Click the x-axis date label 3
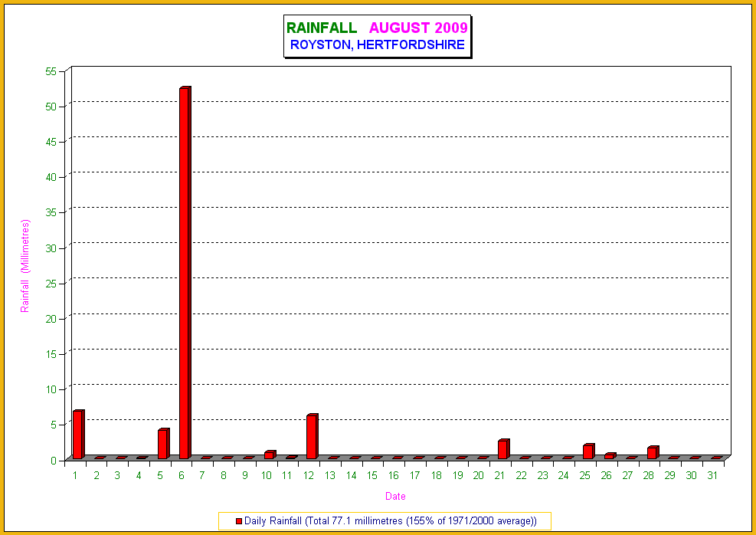The image size is (756, 535). (117, 476)
